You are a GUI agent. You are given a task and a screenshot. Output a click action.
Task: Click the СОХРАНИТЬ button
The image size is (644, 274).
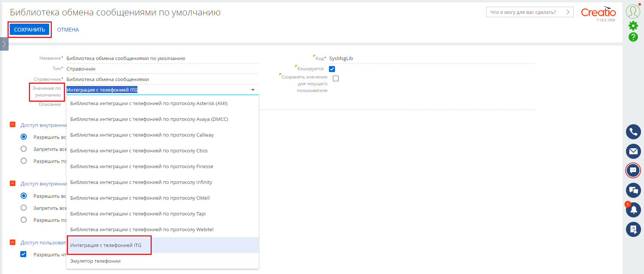coord(29,30)
